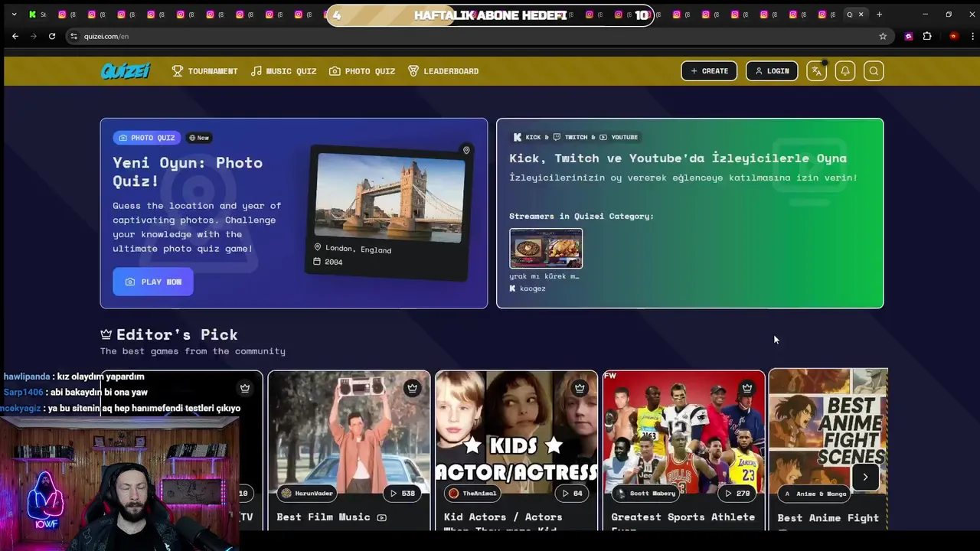The width and height of the screenshot is (980, 551).
Task: Open a new browser tab
Action: click(879, 15)
